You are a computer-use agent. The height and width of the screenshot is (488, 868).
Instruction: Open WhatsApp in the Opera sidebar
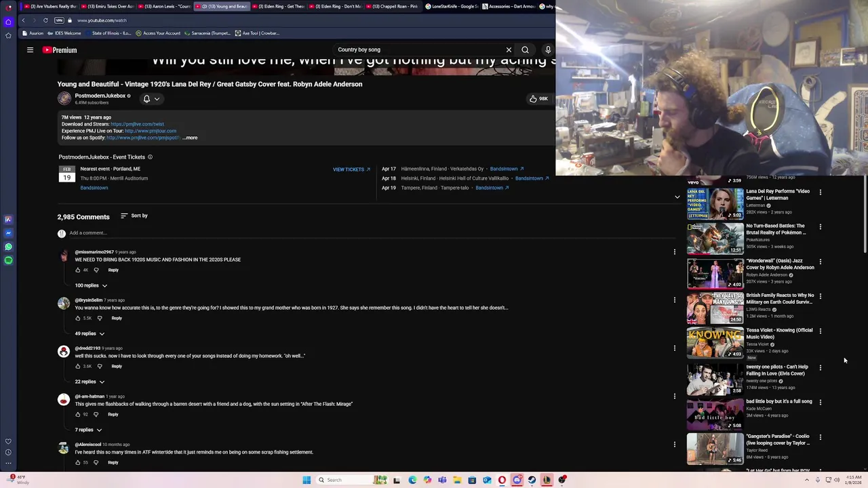coord(8,247)
